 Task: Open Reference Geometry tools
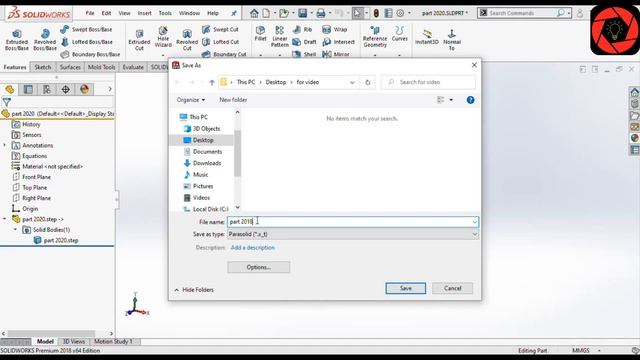click(375, 37)
